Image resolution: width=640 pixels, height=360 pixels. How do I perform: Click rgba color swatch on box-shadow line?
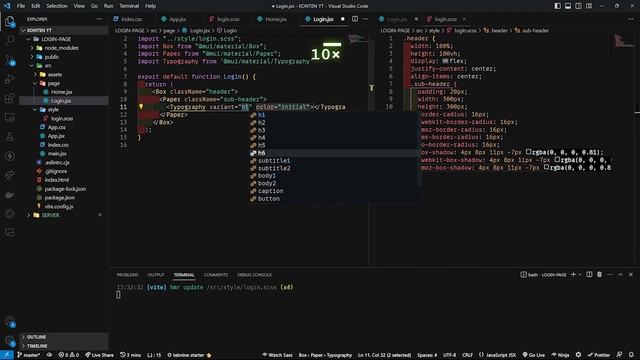[x=529, y=152]
